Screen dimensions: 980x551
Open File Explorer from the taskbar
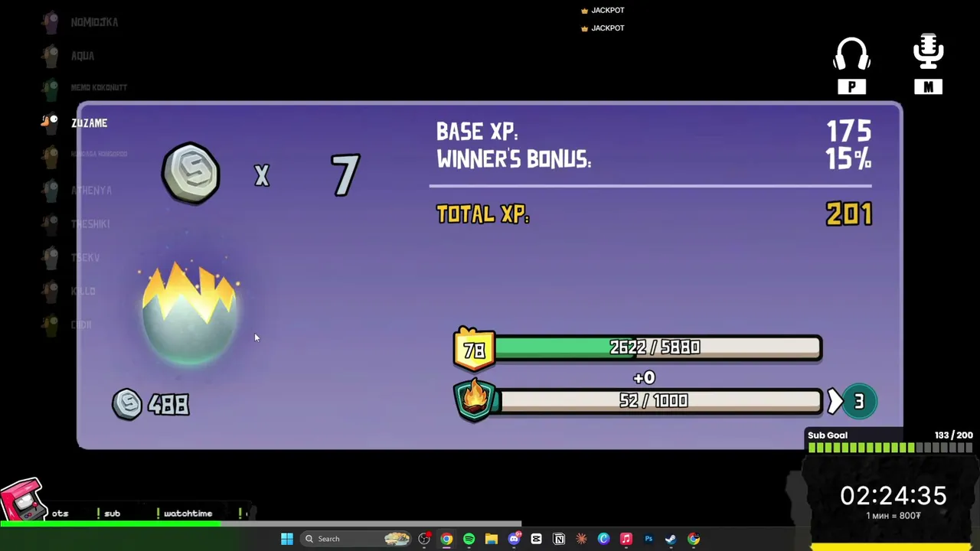(x=491, y=539)
